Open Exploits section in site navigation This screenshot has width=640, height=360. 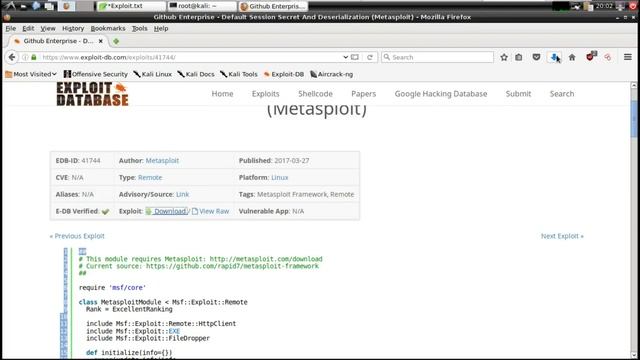265,94
